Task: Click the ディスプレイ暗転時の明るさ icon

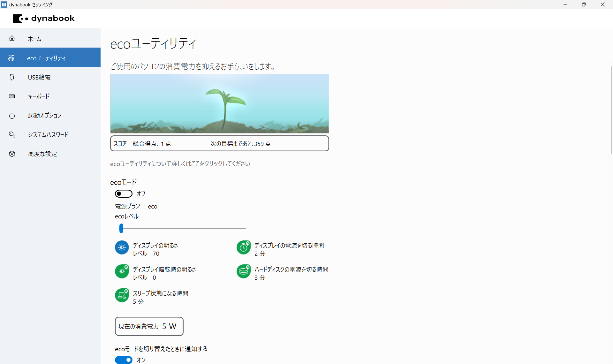Action: point(122,271)
